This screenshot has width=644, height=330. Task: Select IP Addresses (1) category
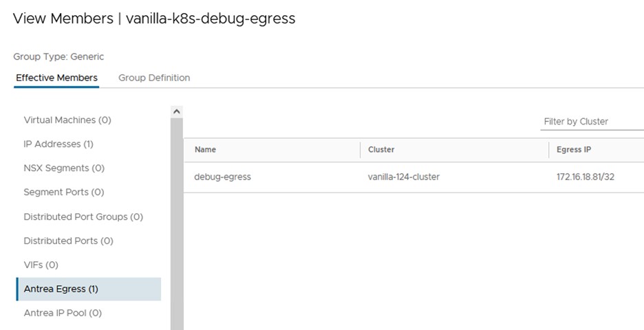click(x=58, y=144)
